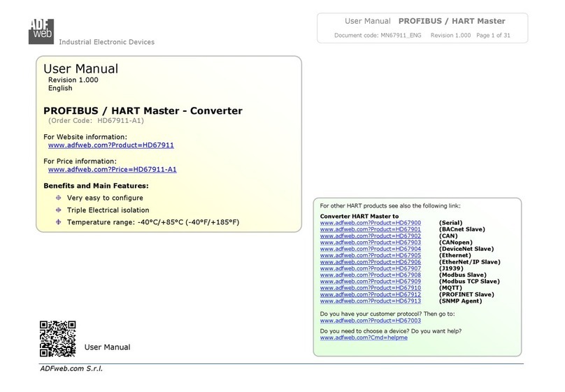This screenshot has width=565, height=392.
Task: Click the (EtherNet/IP Slave) label
Action: [470, 262]
